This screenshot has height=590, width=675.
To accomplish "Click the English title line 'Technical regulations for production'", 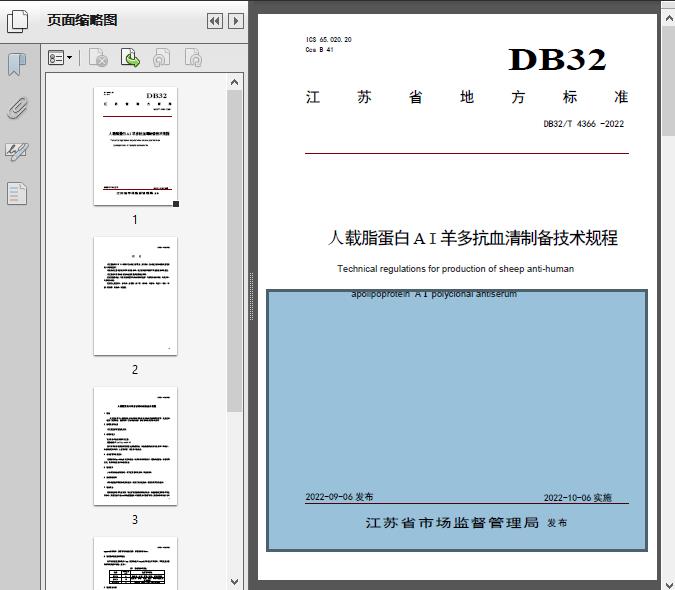I will (455, 269).
